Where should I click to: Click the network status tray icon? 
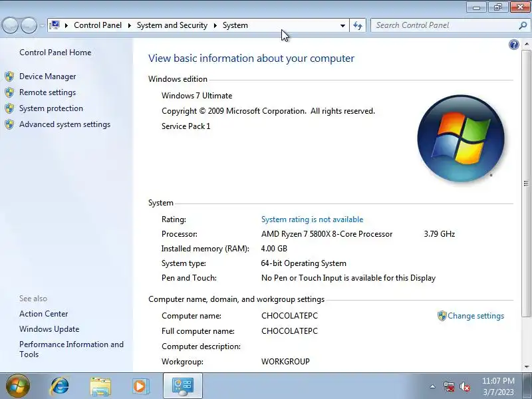[x=448, y=386]
